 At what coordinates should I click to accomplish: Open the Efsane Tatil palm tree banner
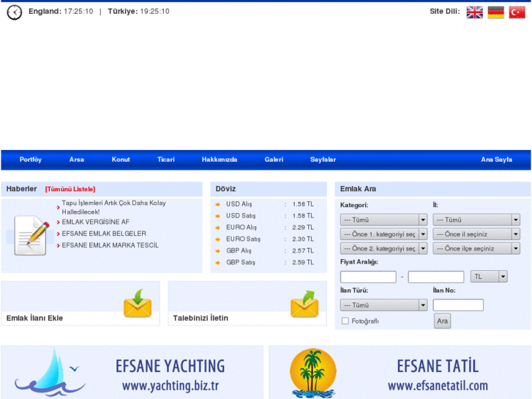tap(399, 373)
